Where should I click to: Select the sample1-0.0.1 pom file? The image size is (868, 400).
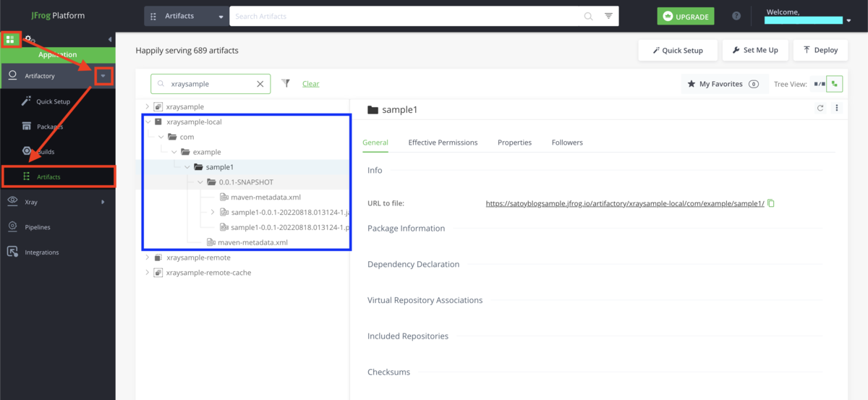coord(291,227)
